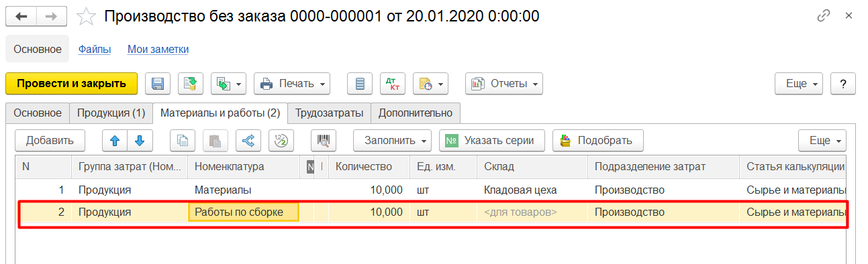Click quantity 10,000 in Материалы row
The image size is (868, 264).
[369, 190]
